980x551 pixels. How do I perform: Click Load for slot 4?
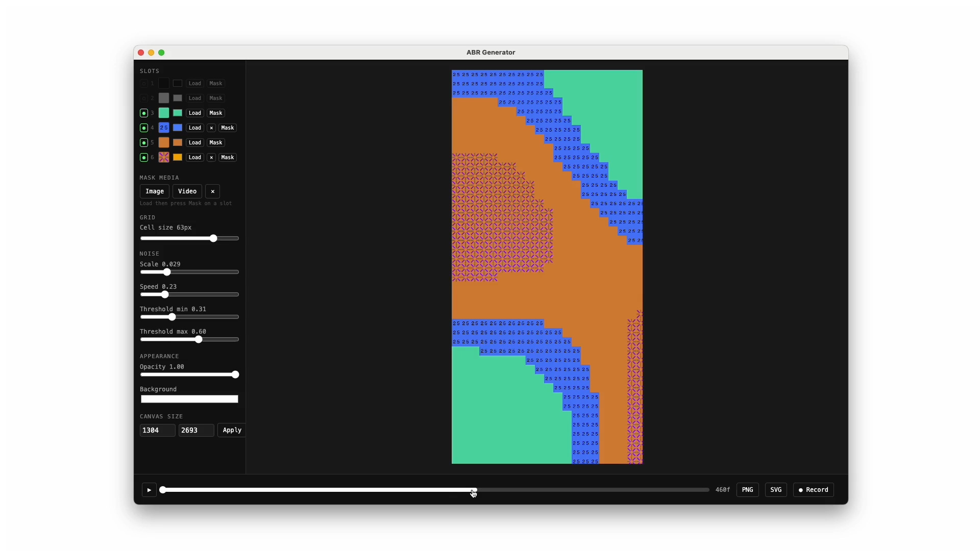click(x=195, y=128)
